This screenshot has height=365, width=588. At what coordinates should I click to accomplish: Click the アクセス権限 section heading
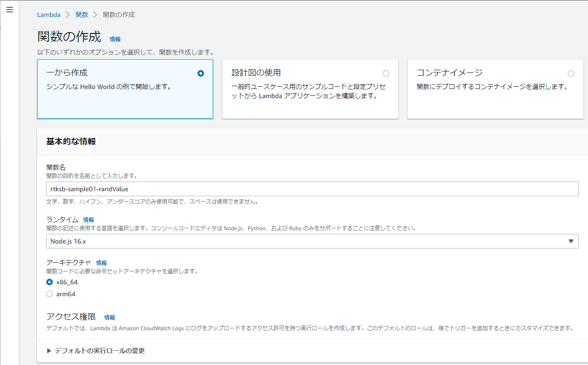click(x=71, y=317)
